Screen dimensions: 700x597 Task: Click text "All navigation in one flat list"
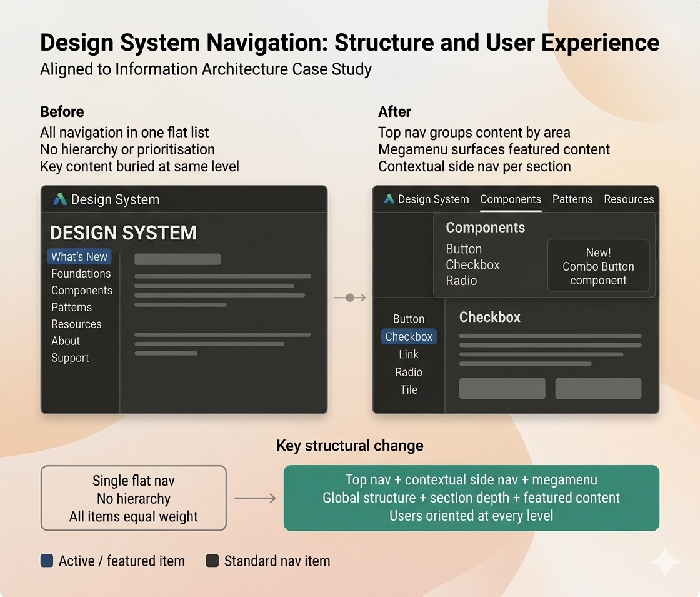(x=124, y=132)
